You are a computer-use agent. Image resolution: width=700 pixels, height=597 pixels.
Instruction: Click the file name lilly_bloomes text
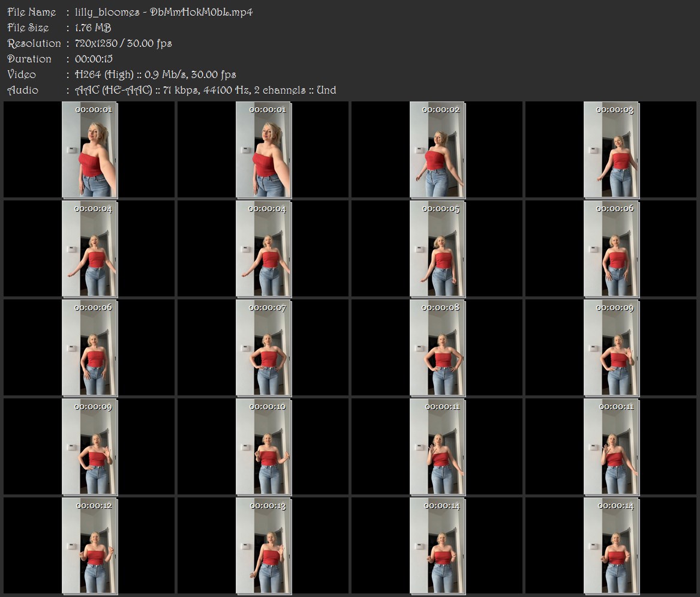(107, 13)
